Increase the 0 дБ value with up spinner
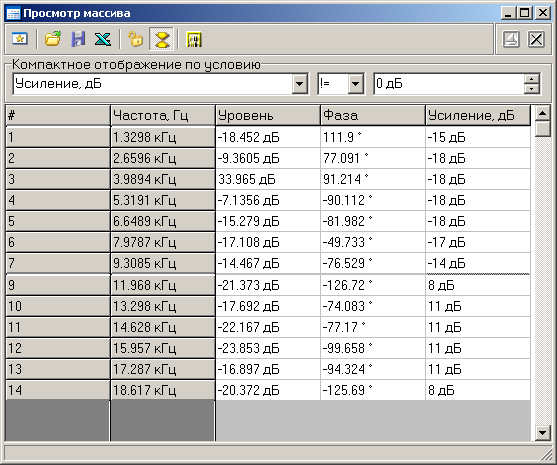The image size is (557, 465). [532, 79]
